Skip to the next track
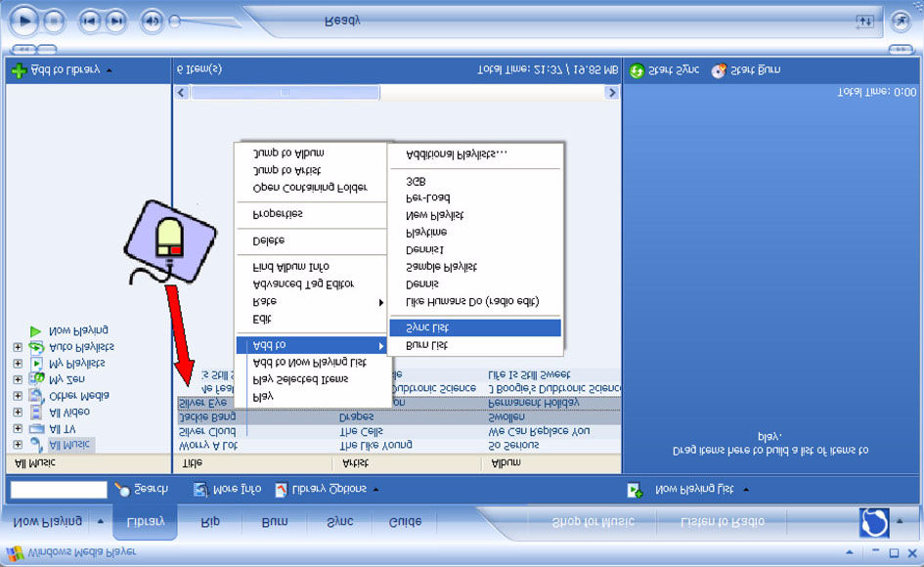The width and height of the screenshot is (924, 567). coord(116,22)
